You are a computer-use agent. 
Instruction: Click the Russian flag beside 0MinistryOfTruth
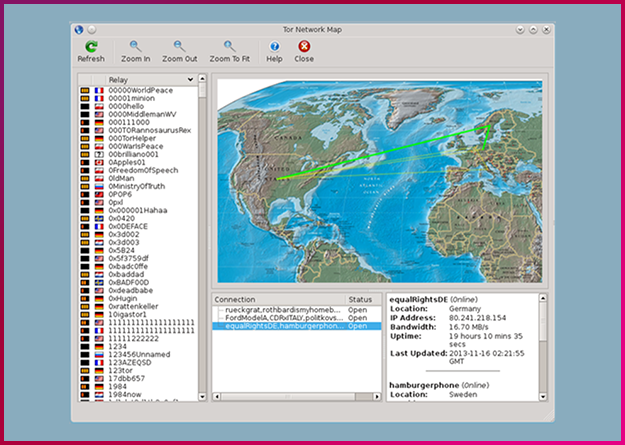99,186
